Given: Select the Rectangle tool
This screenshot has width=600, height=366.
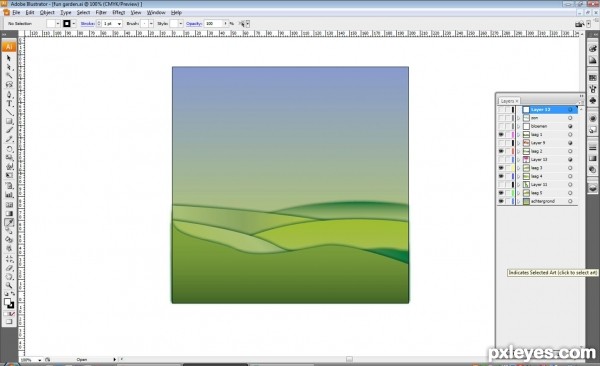Looking at the screenshot, I should click(9, 121).
